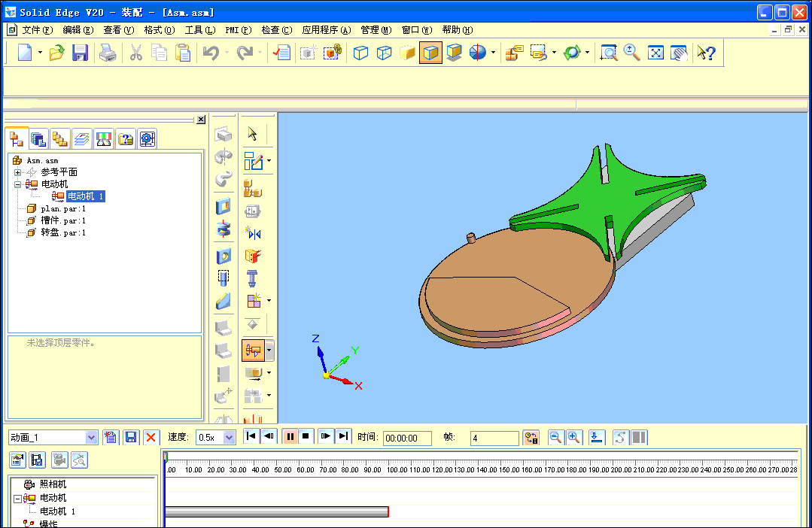Print using the printer icon
This screenshot has width=812, height=528.
pyautogui.click(x=107, y=53)
